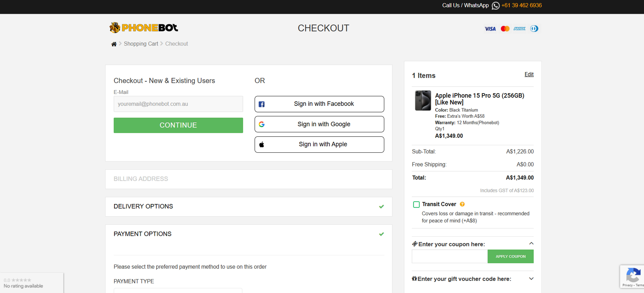Toggle the Payment Options section header
Screen dimensions: 644x293
[249, 234]
